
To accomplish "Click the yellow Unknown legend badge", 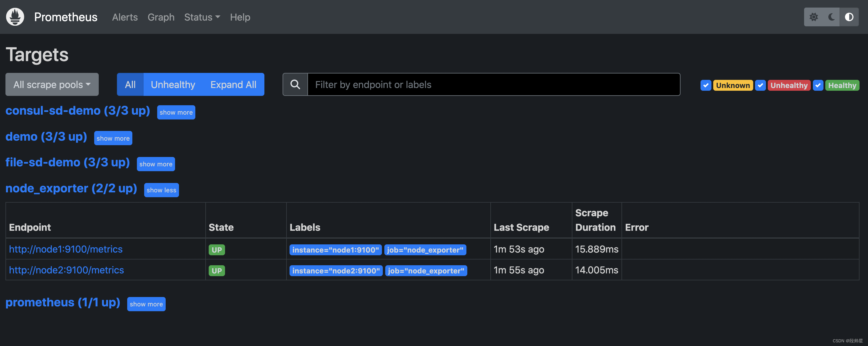I will coord(733,85).
